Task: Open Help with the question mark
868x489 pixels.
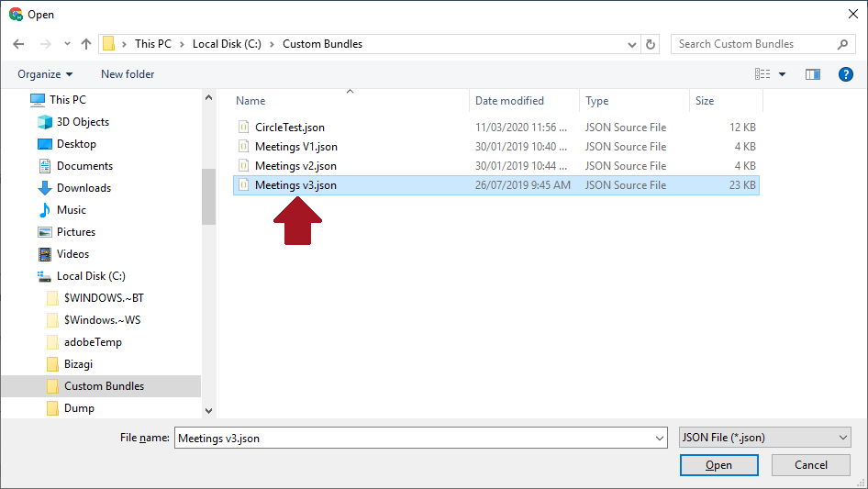Action: (846, 74)
